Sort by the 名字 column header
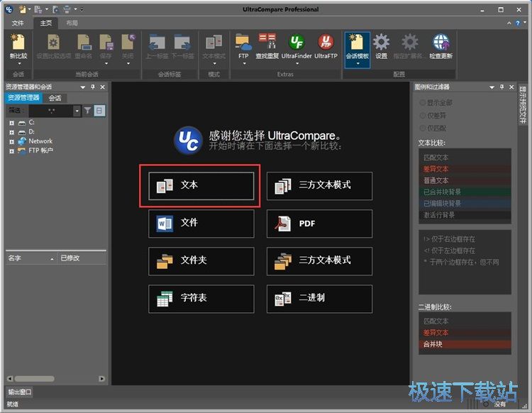This screenshot has width=532, height=413. click(x=31, y=258)
